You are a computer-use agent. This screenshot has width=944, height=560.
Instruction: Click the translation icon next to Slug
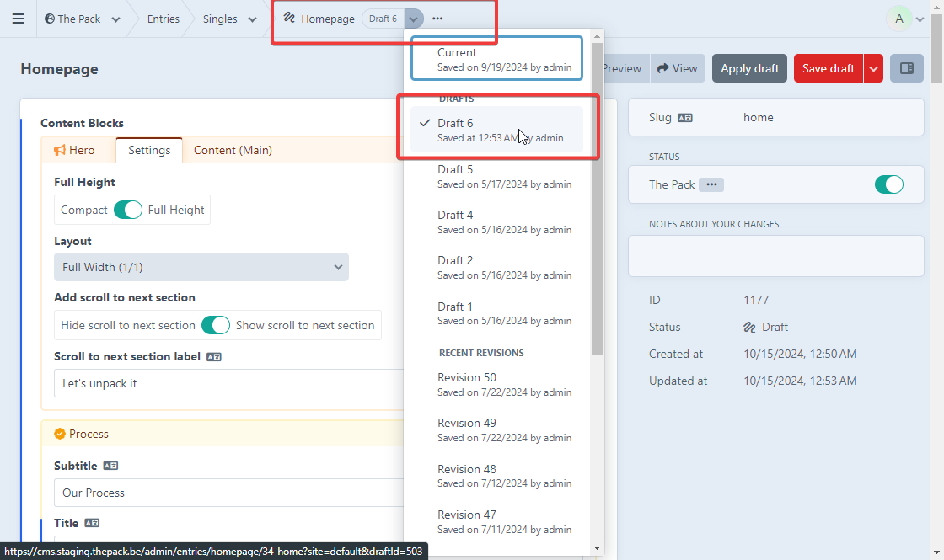click(685, 118)
